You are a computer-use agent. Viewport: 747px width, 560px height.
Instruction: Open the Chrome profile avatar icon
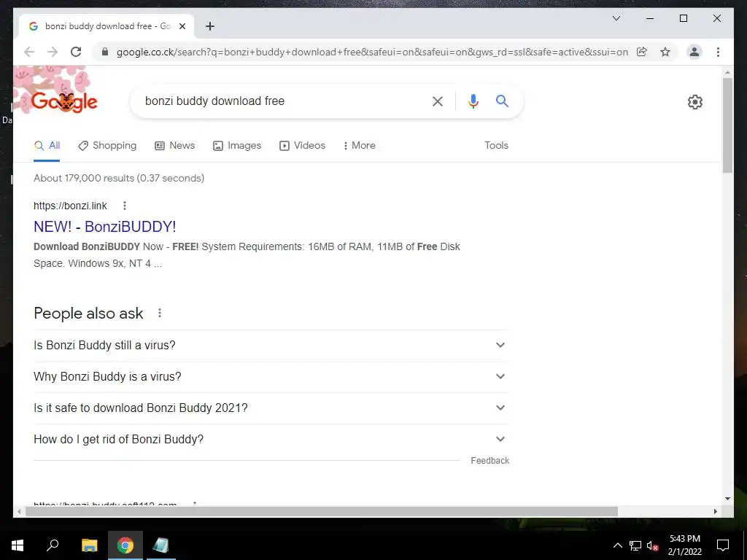tap(694, 52)
